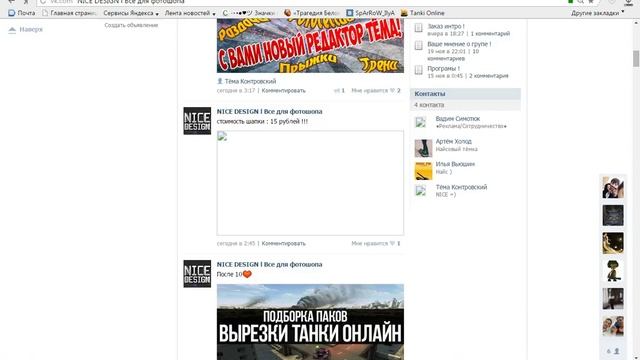The width and height of the screenshot is (640, 360).
Task: Click NICE DESIGN avatar on 15 рублей post
Action: click(x=197, y=121)
